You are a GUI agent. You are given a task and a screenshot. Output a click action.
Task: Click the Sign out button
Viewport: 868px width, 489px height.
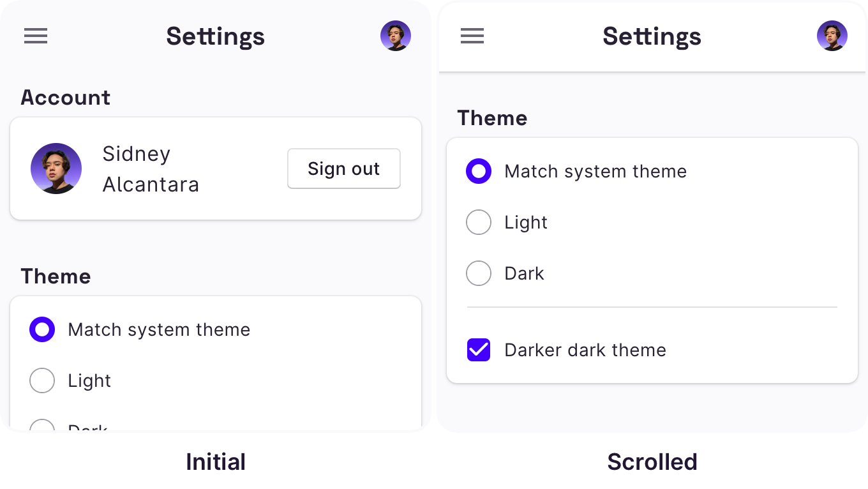(x=344, y=169)
